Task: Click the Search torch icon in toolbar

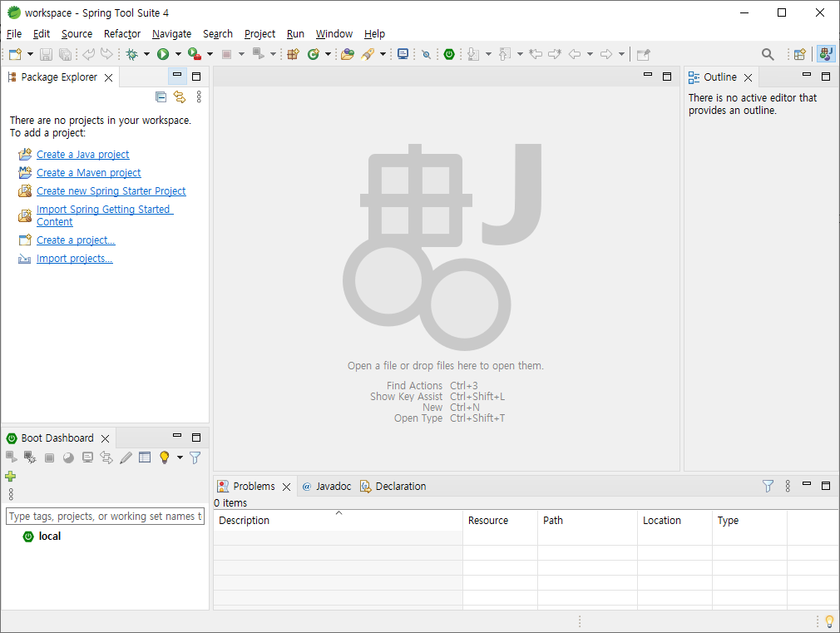Action: pyautogui.click(x=368, y=54)
